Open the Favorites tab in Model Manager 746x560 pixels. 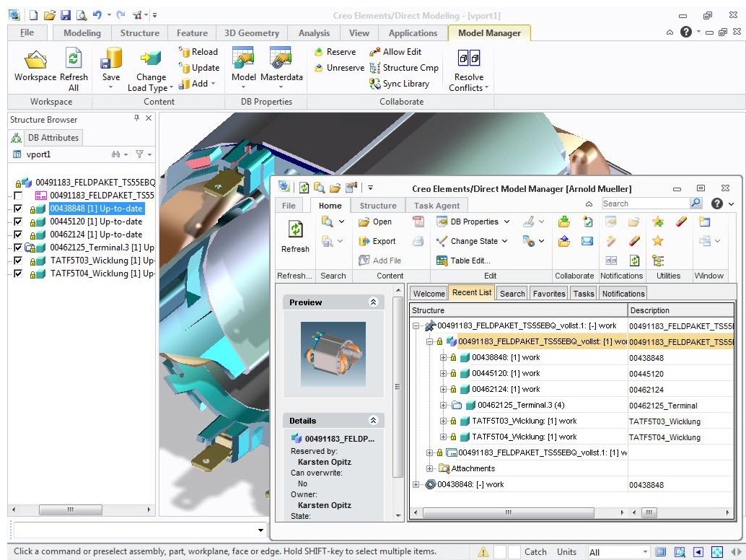(x=549, y=294)
